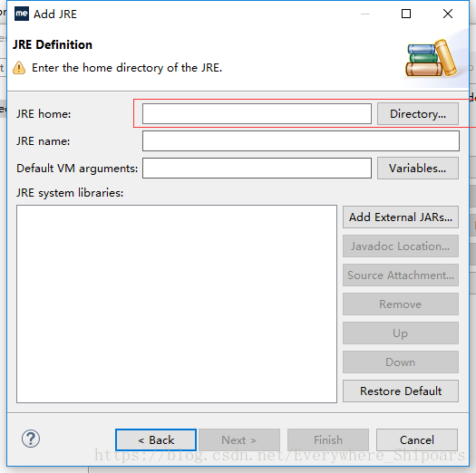The image size is (476, 473).
Task: Click Restore Default button
Action: click(401, 391)
